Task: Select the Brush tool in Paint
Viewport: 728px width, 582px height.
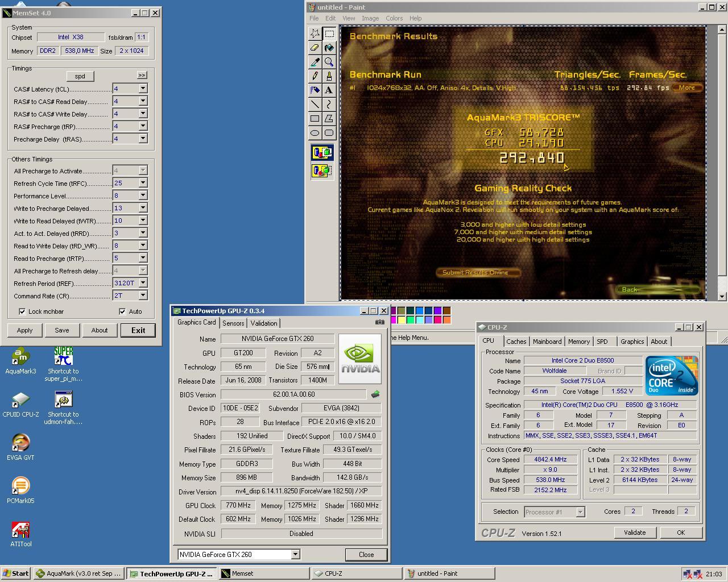Action: pos(329,76)
